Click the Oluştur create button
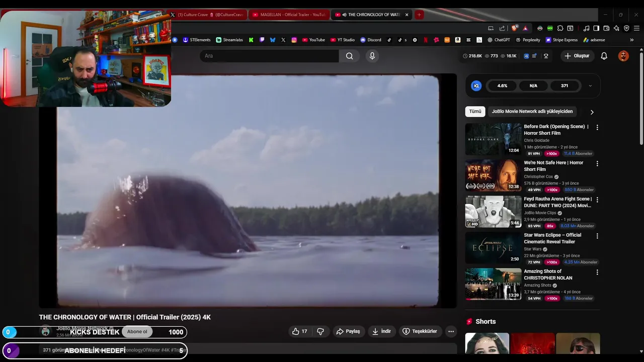 coord(577,56)
